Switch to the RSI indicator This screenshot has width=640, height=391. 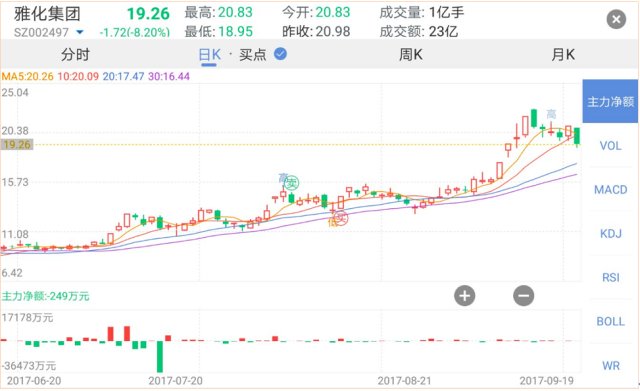click(x=610, y=278)
